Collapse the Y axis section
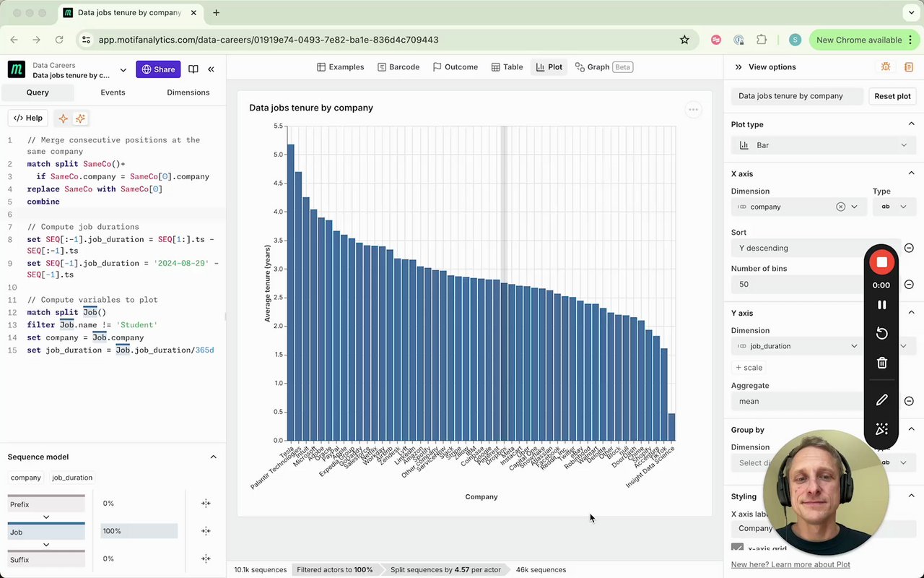The width and height of the screenshot is (924, 578). (x=911, y=313)
